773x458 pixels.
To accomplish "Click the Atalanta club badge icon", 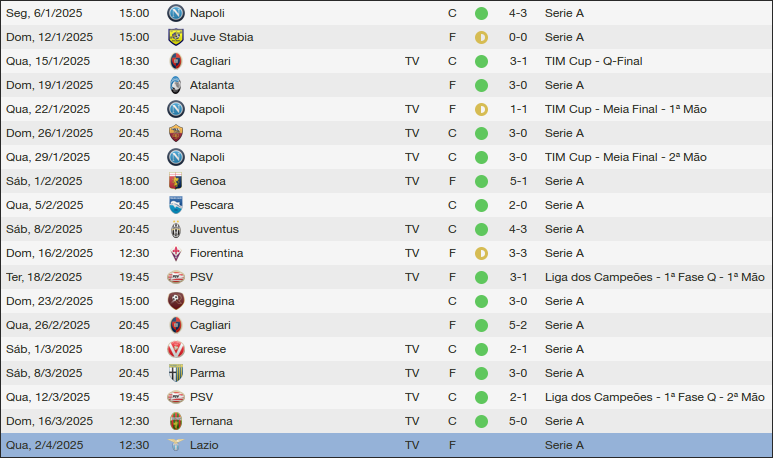I will [x=176, y=85].
